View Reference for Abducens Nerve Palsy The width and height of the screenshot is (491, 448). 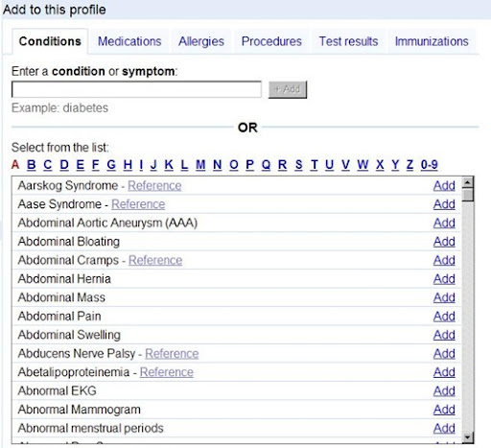click(x=172, y=353)
